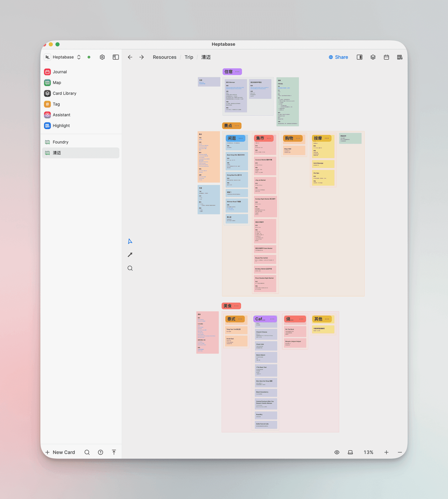
Task: Open the calendar icon in the top toolbar
Action: 386,57
